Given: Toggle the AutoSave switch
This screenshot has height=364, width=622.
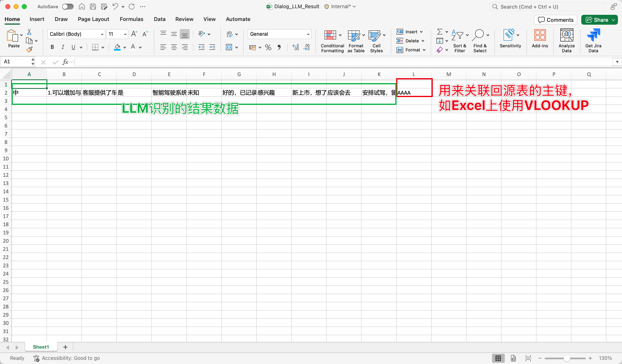Looking at the screenshot, I should 68,7.
